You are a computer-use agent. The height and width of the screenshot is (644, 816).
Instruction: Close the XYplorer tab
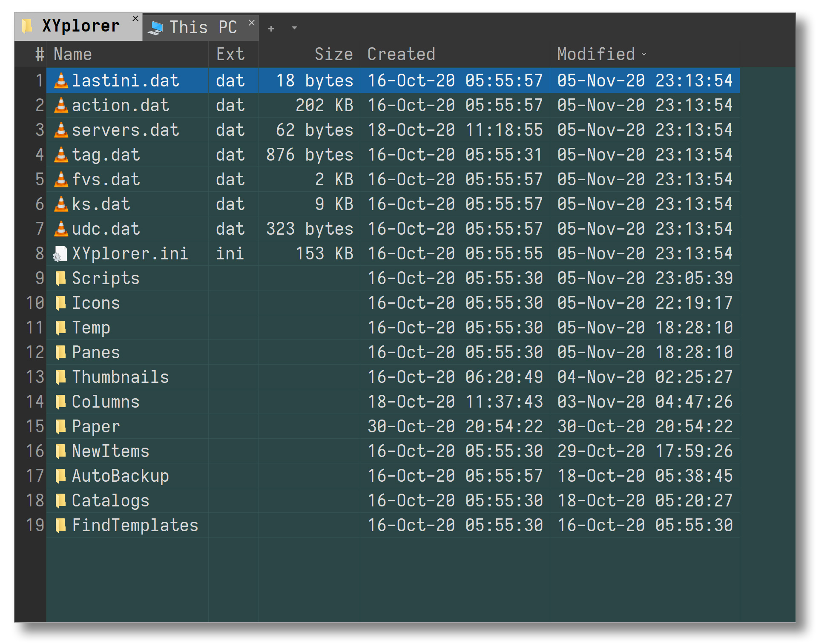(x=135, y=19)
